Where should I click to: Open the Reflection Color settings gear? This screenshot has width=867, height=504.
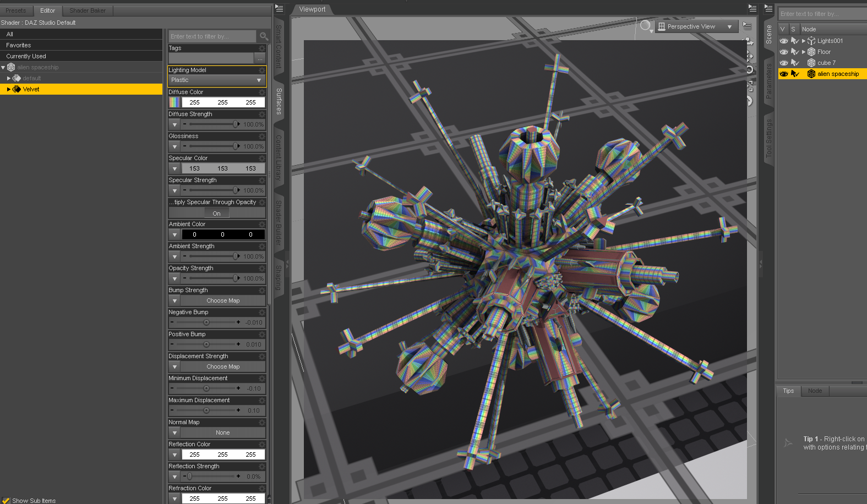pyautogui.click(x=262, y=445)
